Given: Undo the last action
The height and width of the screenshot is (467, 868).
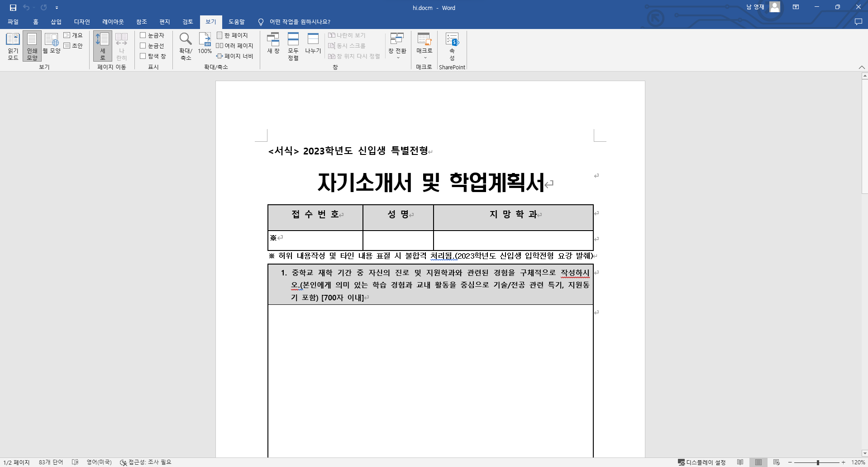Looking at the screenshot, I should coord(26,8).
